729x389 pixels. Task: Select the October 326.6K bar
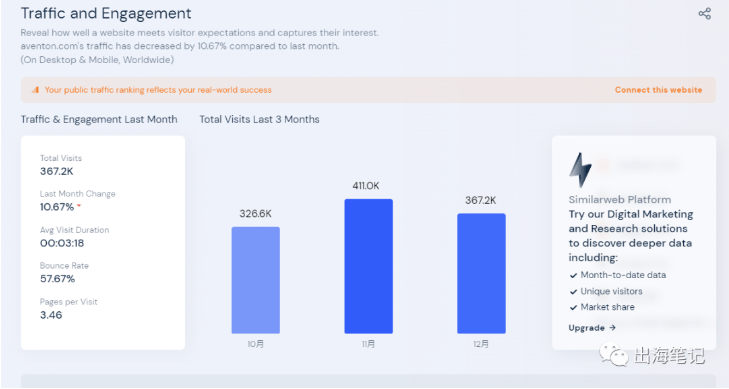point(256,280)
